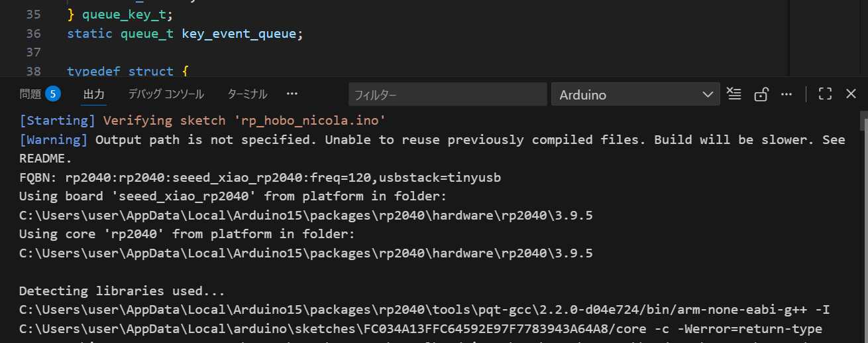The width and height of the screenshot is (868, 343).
Task: Click the [Warning] tag in the output
Action: click(54, 140)
